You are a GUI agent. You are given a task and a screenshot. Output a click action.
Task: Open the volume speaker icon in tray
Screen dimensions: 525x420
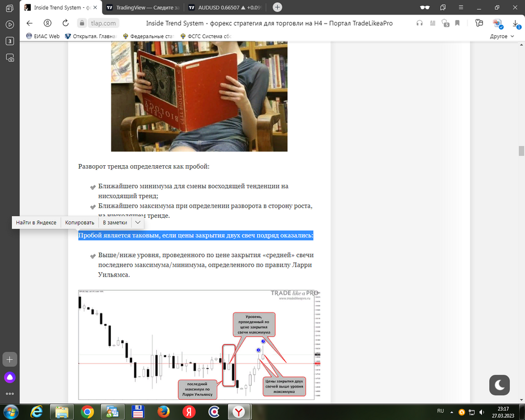coord(482,412)
